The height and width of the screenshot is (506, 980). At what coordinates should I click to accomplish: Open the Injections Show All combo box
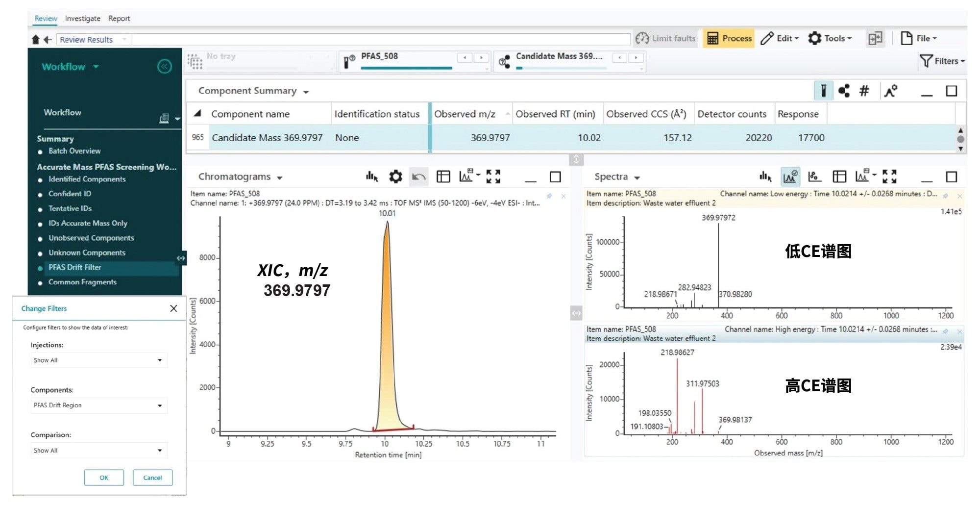point(99,360)
